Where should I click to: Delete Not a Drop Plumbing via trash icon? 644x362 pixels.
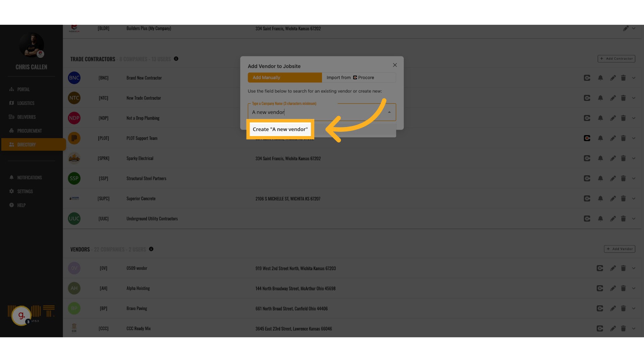click(x=623, y=118)
